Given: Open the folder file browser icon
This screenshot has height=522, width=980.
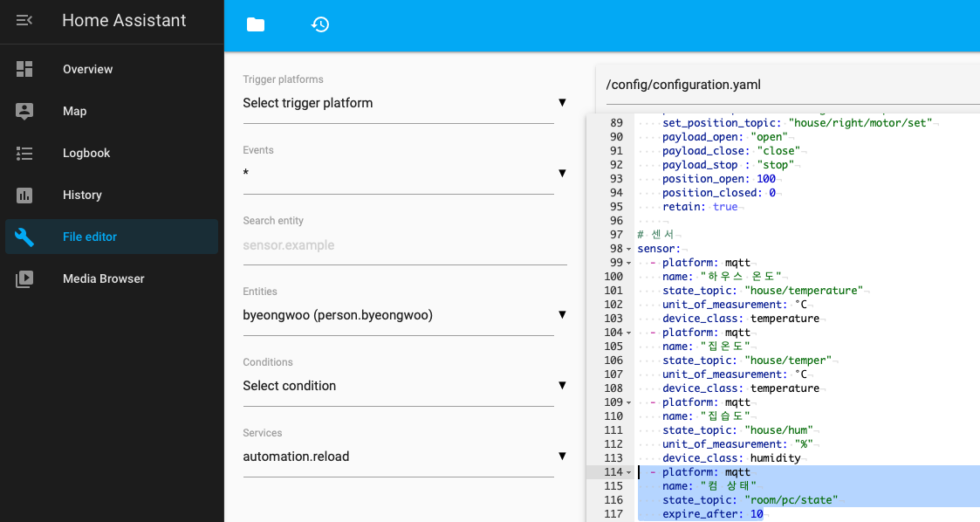Looking at the screenshot, I should tap(256, 24).
